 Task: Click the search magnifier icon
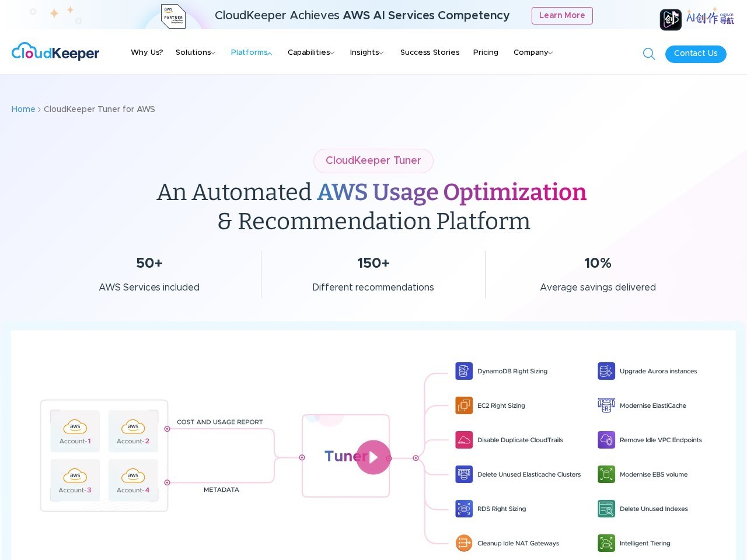pos(649,54)
